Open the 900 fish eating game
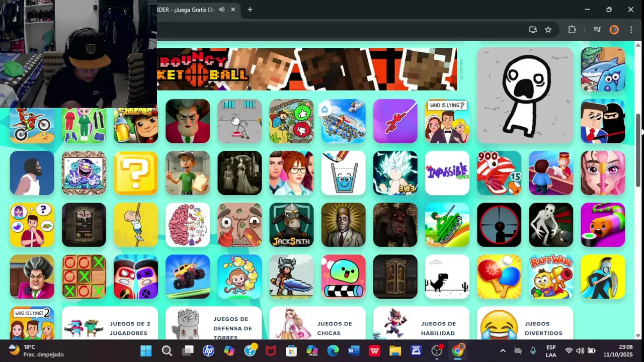The width and height of the screenshot is (644, 362). [499, 173]
